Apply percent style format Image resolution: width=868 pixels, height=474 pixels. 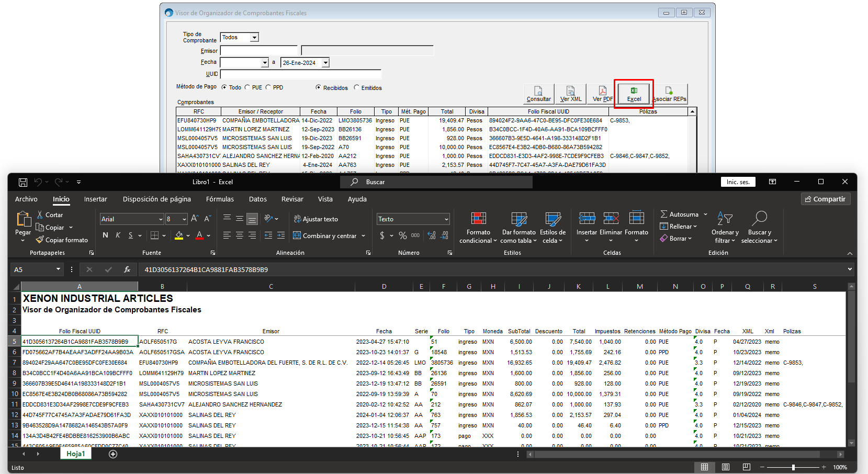coord(403,235)
